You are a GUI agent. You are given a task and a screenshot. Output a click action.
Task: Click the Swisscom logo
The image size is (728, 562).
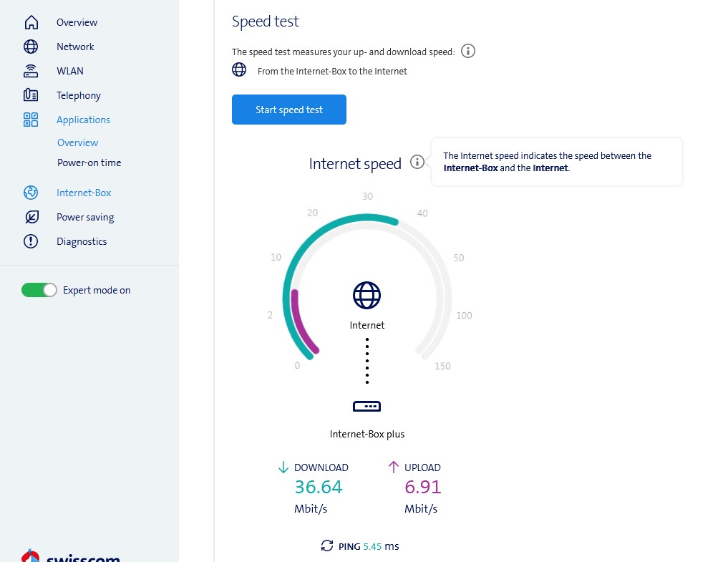pyautogui.click(x=72, y=557)
